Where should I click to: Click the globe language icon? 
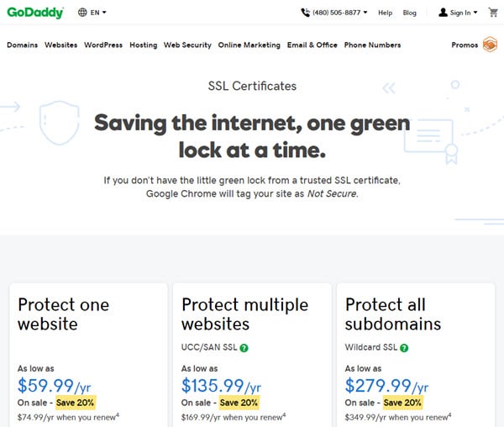pyautogui.click(x=82, y=13)
